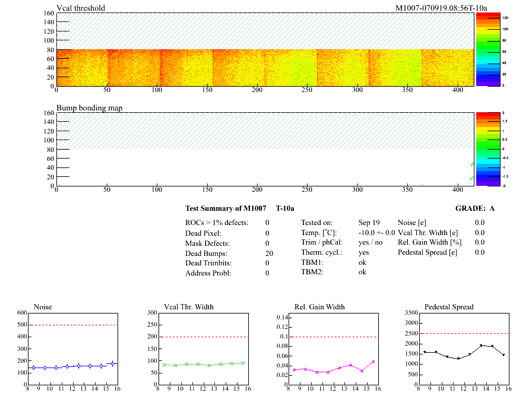
Task: Click the dashed 500 limit line in Noise plot
Action: (71, 325)
